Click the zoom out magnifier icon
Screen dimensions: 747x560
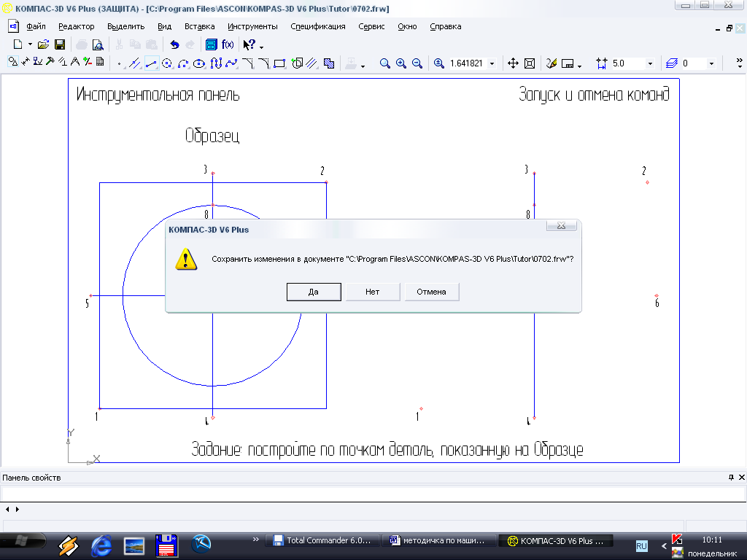pyautogui.click(x=417, y=63)
